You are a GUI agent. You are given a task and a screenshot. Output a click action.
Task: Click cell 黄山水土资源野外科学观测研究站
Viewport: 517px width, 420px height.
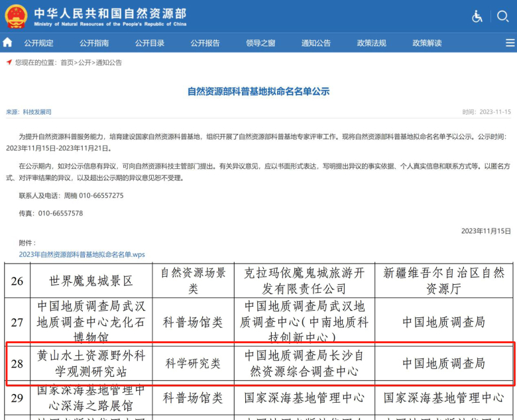click(x=91, y=364)
